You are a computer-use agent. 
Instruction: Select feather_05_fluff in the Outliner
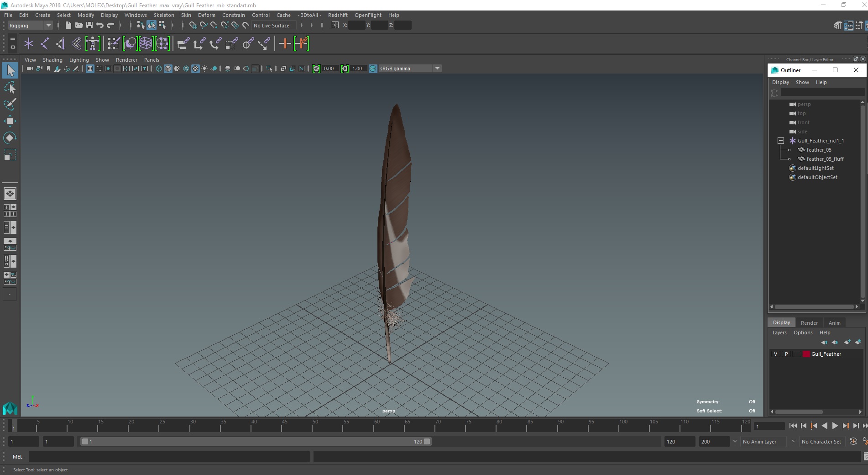click(x=825, y=159)
